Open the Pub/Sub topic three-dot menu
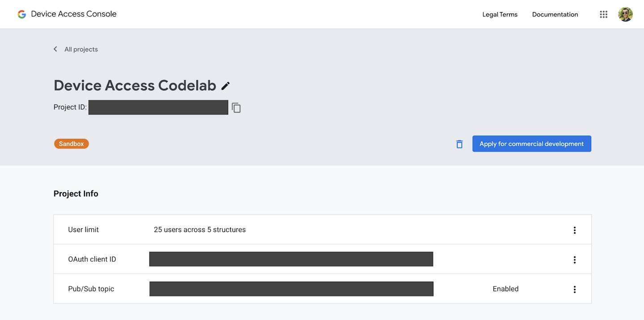This screenshot has height=320, width=644. (x=575, y=289)
